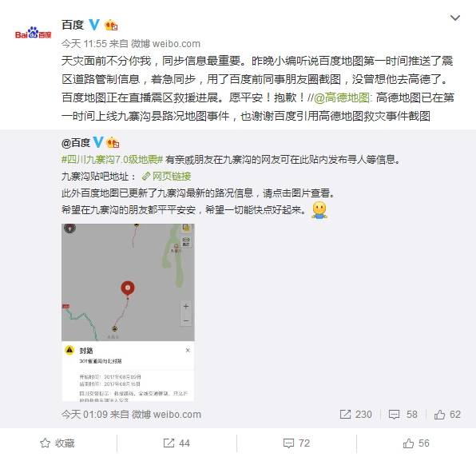
Task: Open the 今天 11:55 post timestamp
Action: (x=84, y=44)
